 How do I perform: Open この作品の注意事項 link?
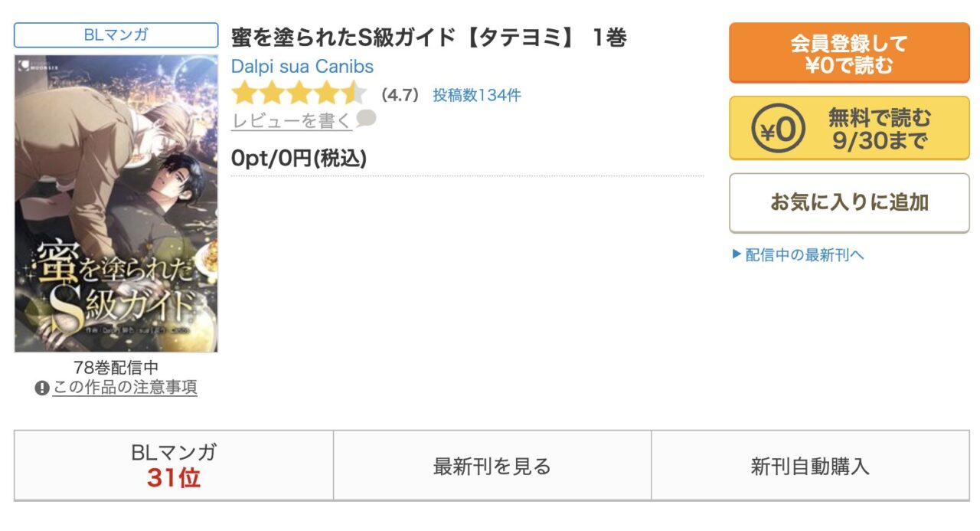coord(125,388)
